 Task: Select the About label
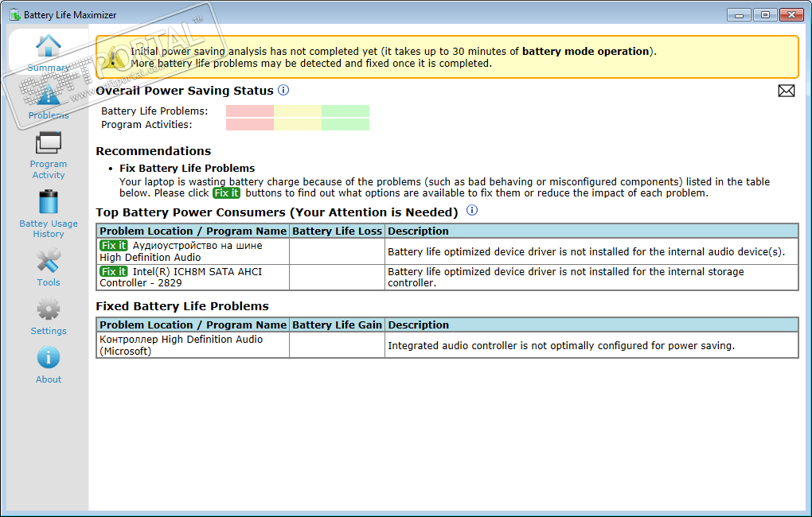pyautogui.click(x=48, y=379)
